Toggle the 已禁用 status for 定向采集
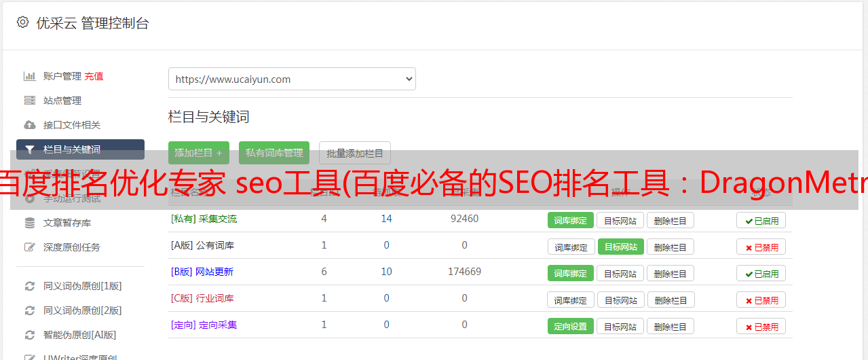 (x=761, y=326)
